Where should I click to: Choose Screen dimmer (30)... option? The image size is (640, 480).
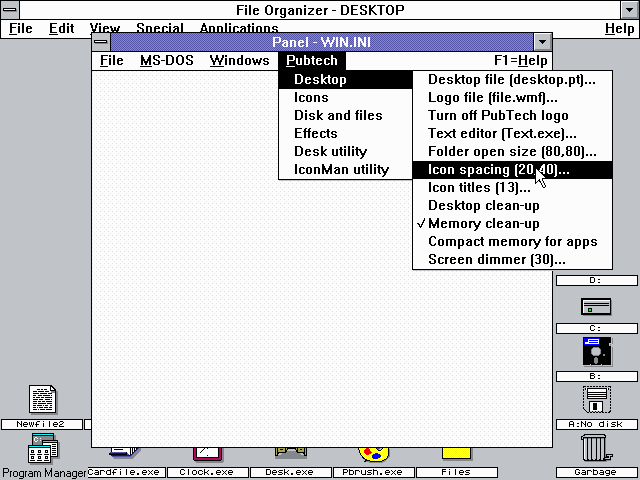pyautogui.click(x=512, y=260)
